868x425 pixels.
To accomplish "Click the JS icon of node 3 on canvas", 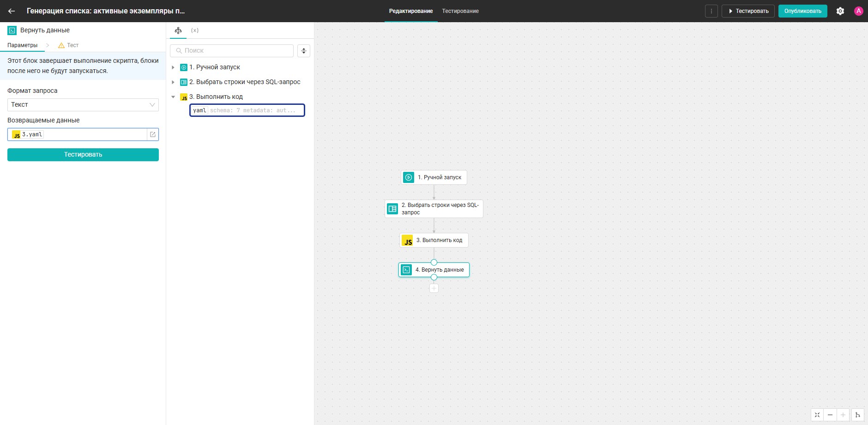I will click(x=407, y=240).
